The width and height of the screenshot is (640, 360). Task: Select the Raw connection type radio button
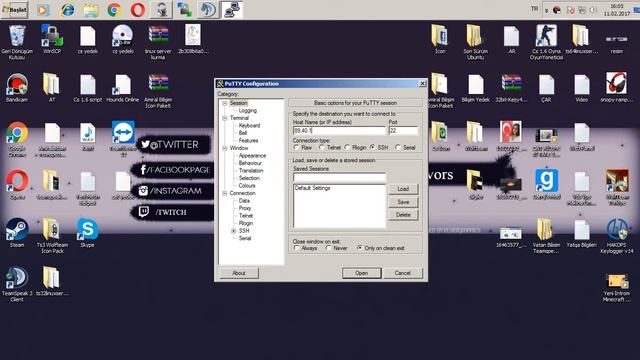[296, 147]
